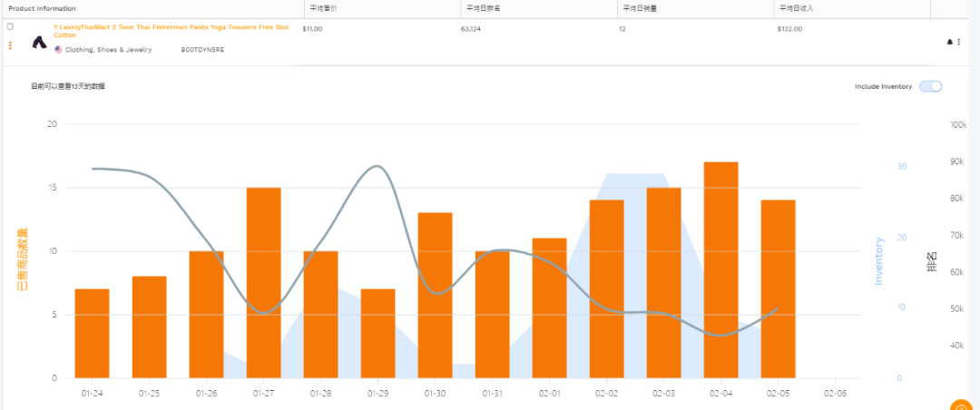
Task: Click the 已售商品数量 axis label
Action: click(x=21, y=259)
